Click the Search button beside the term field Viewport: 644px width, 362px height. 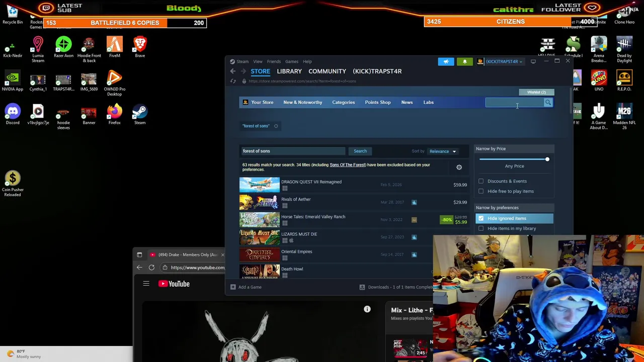360,151
